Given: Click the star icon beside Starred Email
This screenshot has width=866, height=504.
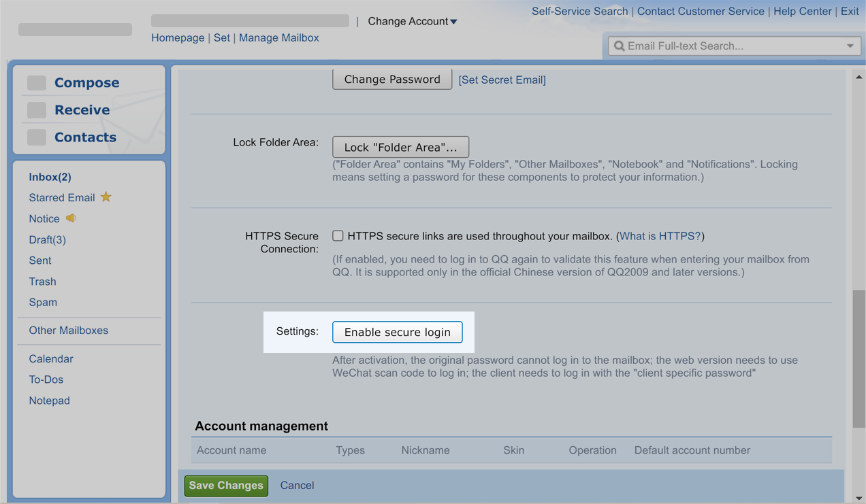Looking at the screenshot, I should click(x=106, y=197).
